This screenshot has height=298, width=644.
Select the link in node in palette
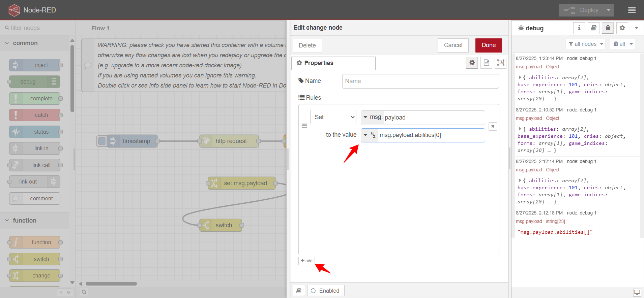pyautogui.click(x=35, y=148)
